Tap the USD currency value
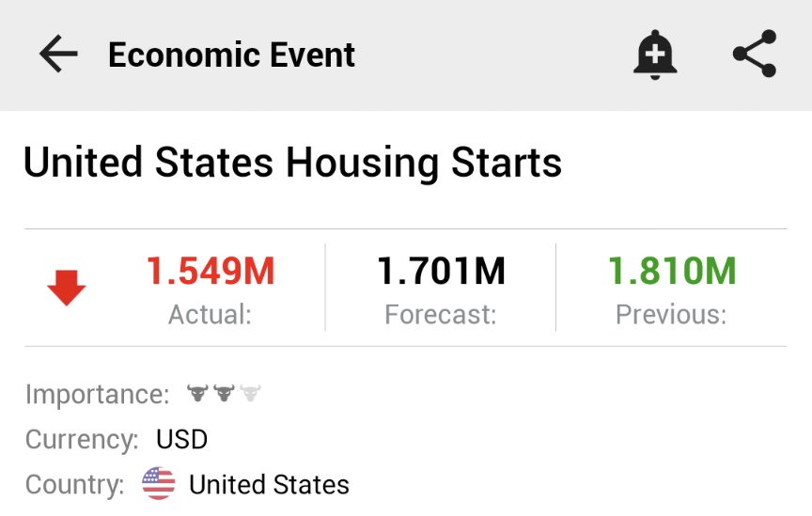The height and width of the screenshot is (516, 812). pos(182,439)
